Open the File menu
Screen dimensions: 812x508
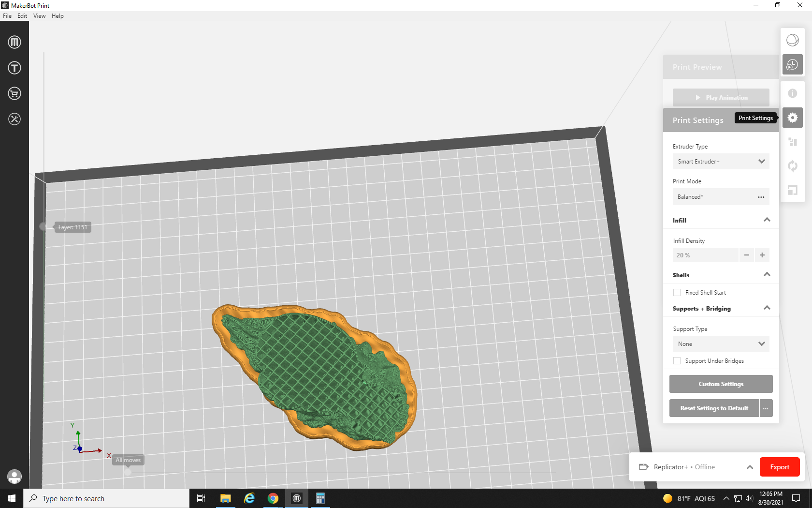(7, 16)
